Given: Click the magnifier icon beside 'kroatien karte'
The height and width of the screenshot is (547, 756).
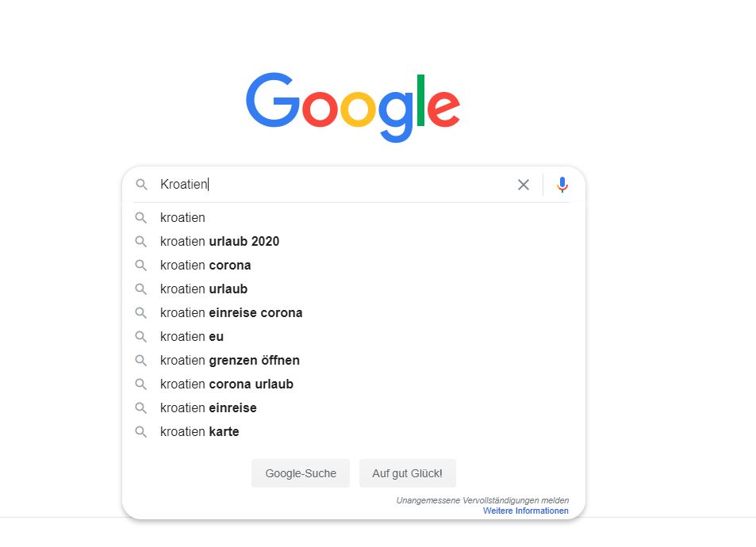Looking at the screenshot, I should tap(140, 431).
